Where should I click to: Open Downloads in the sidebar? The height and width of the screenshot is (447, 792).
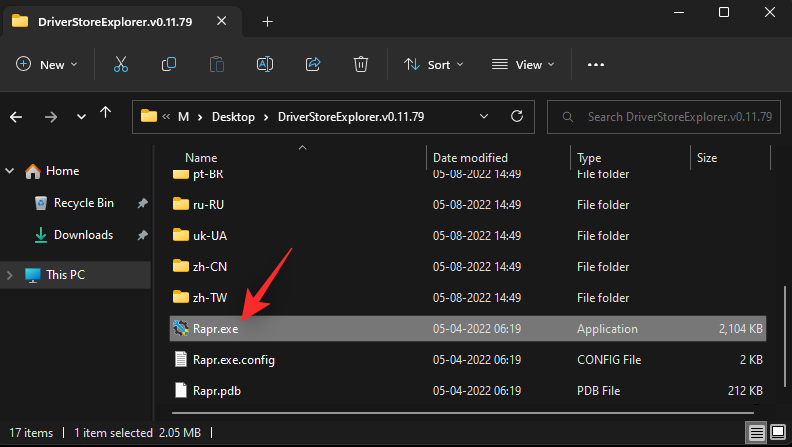pyautogui.click(x=83, y=235)
